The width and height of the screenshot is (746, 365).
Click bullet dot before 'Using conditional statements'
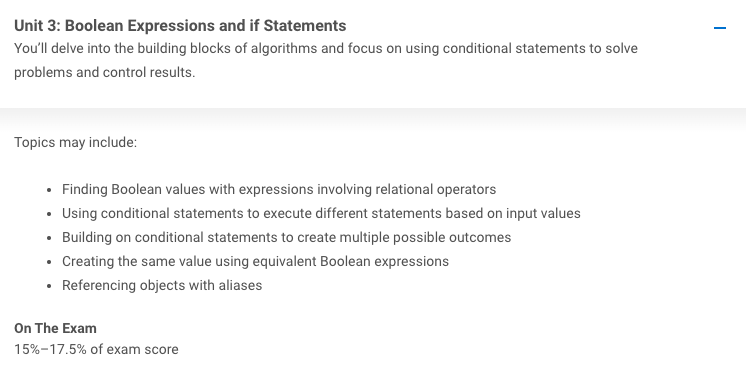click(49, 214)
